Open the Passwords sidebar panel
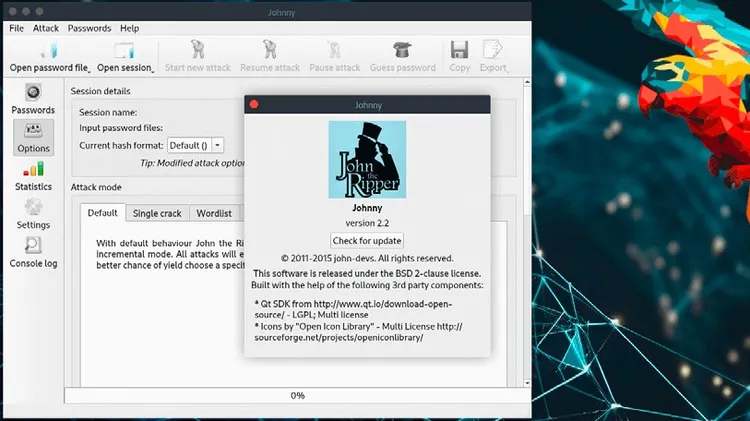Image resolution: width=750 pixels, height=421 pixels. pos(33,97)
